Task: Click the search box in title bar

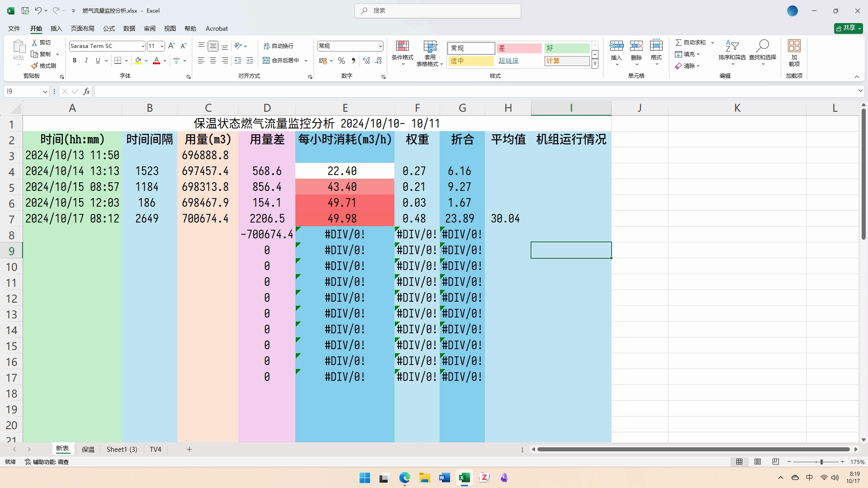Action: [437, 10]
